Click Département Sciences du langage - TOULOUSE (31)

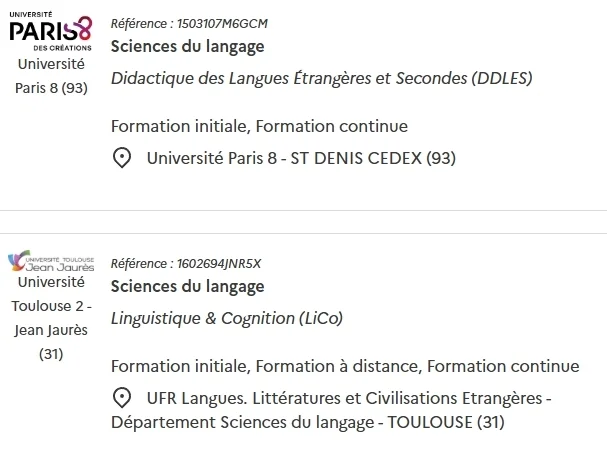pos(308,422)
